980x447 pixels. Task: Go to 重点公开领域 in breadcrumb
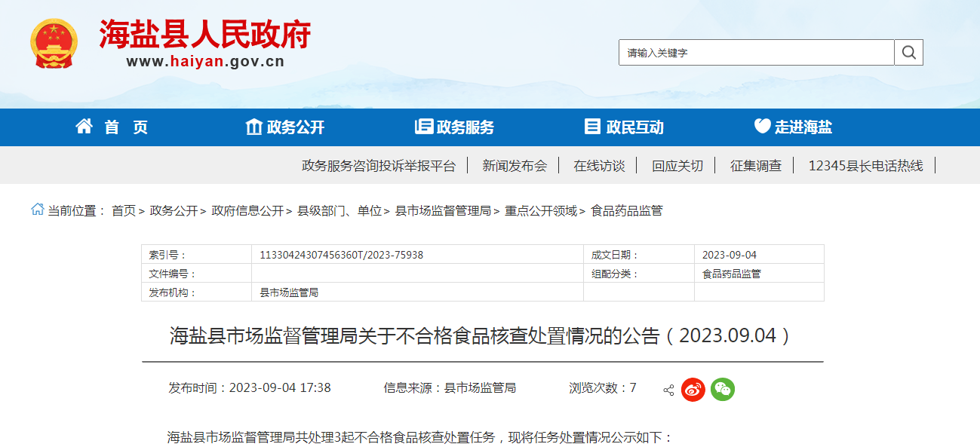(x=541, y=210)
